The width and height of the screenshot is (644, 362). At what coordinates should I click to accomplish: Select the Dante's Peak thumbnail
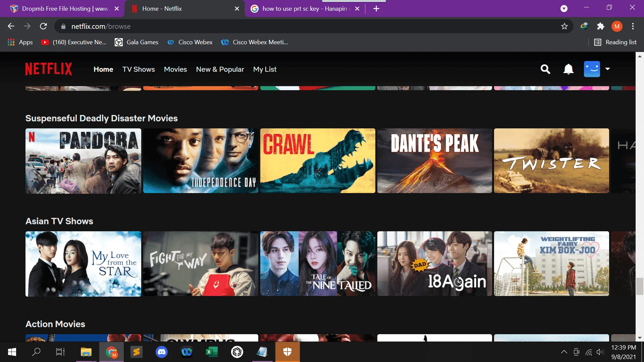(x=435, y=161)
